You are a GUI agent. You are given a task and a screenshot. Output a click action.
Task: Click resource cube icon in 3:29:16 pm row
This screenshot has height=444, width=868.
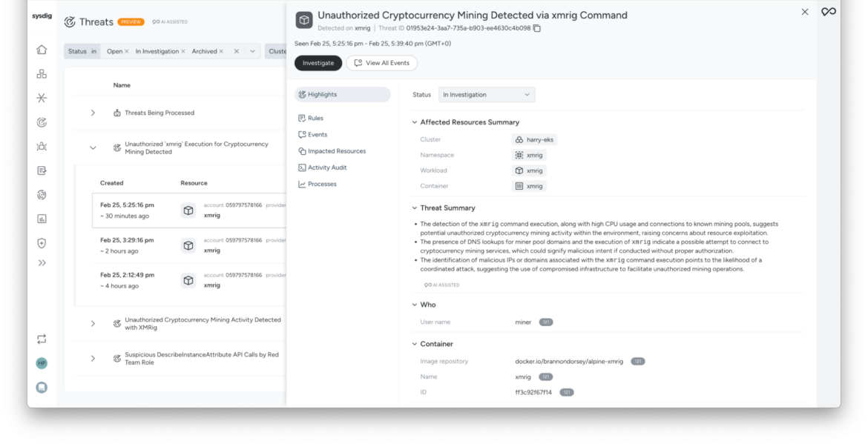click(x=188, y=245)
